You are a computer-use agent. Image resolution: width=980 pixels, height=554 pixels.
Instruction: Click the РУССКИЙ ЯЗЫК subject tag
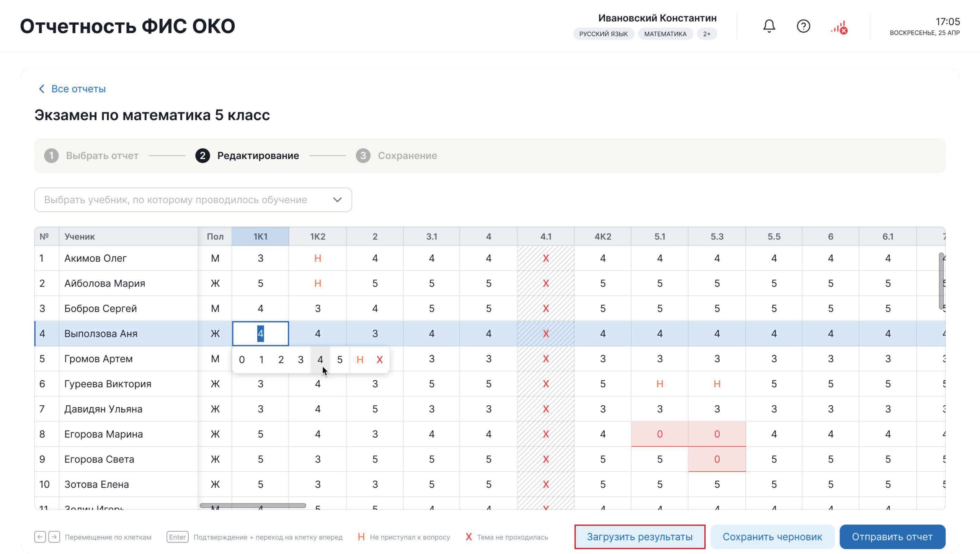(x=603, y=34)
